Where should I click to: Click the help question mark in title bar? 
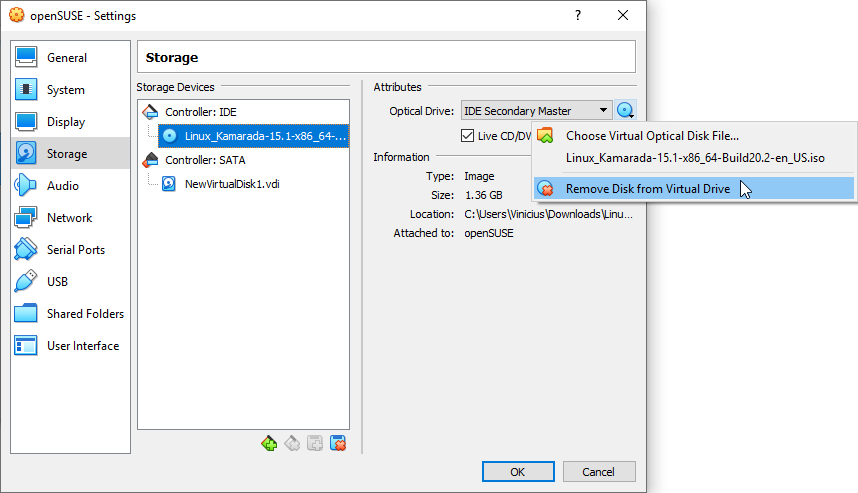[577, 16]
